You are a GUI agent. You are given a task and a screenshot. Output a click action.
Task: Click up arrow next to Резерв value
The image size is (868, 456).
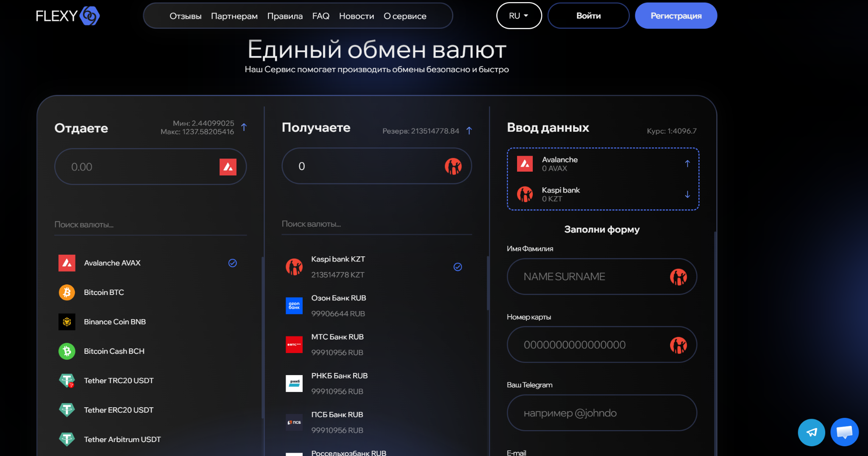coord(469,131)
